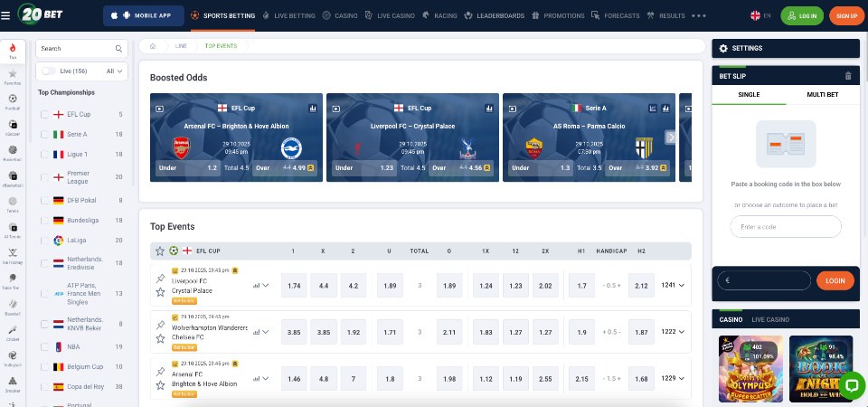
Task: Pin the Liverpool FC vs Crystal Palace match
Action: point(161,279)
